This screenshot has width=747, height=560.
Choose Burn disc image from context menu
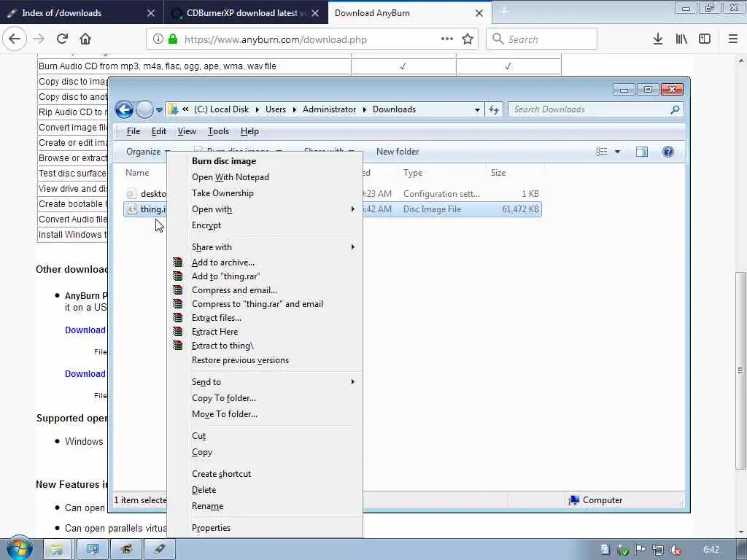tap(224, 161)
